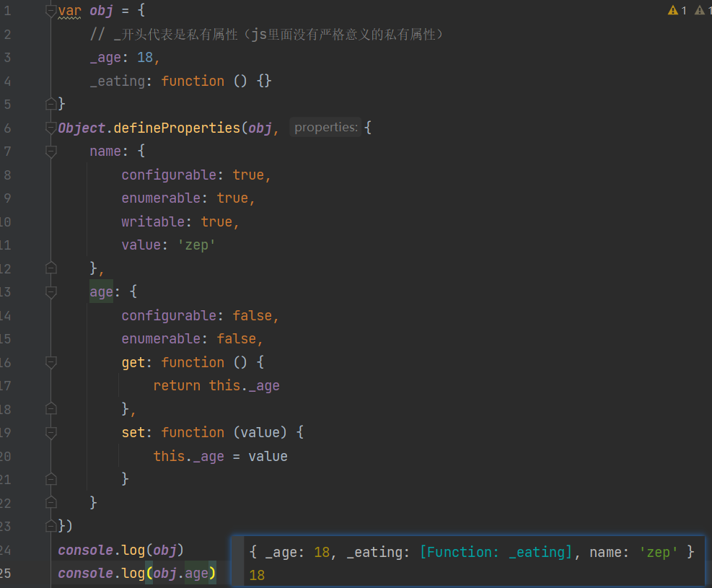Click 'configurable: true' key on line 8
The image size is (712, 588).
click(x=169, y=175)
